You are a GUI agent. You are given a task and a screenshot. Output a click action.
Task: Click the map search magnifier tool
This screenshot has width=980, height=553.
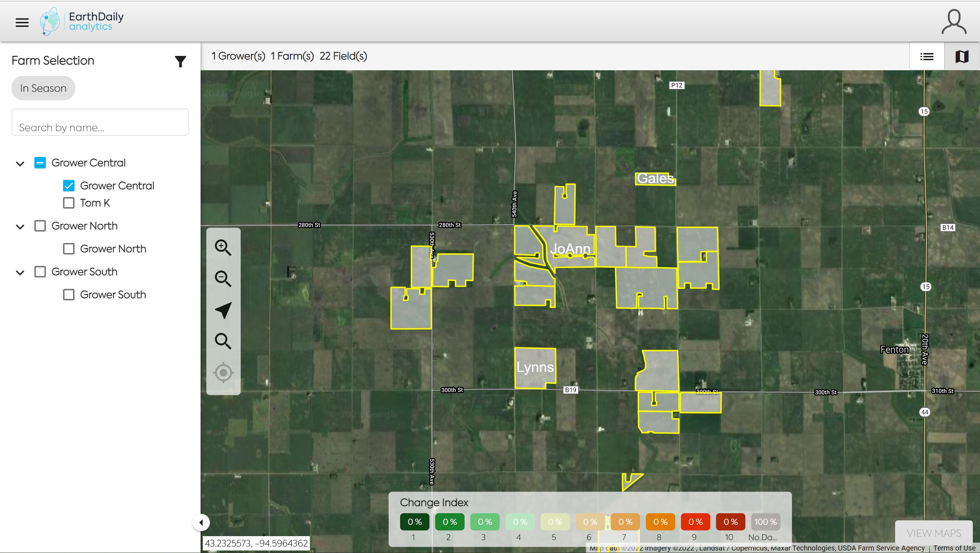(x=223, y=342)
